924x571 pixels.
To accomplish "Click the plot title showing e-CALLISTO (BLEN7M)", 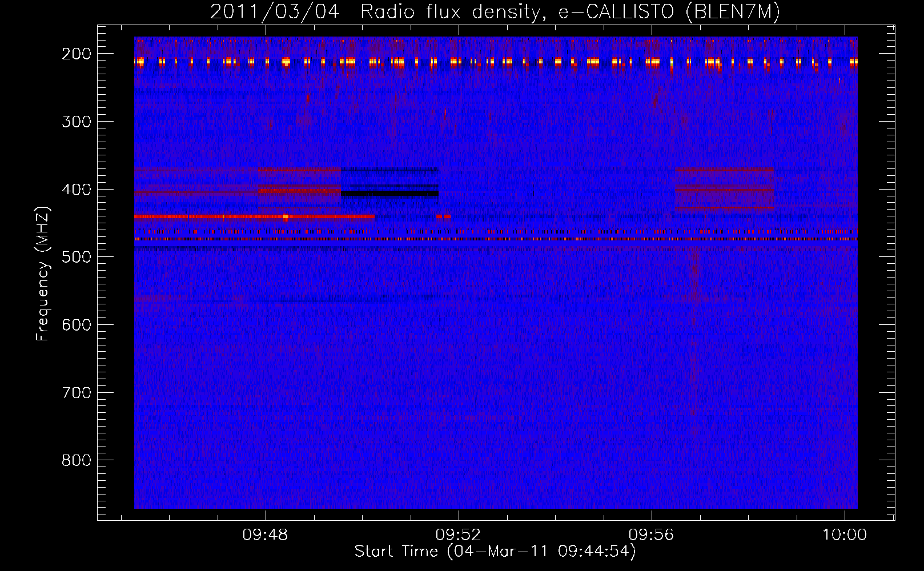I will (495, 12).
